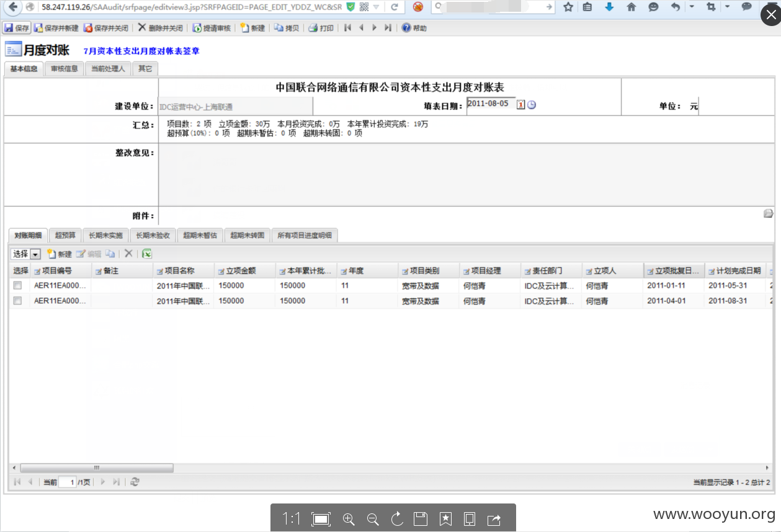Click the bookmark star icon in browser
Viewport: 781px width, 532px height.
[568, 7]
